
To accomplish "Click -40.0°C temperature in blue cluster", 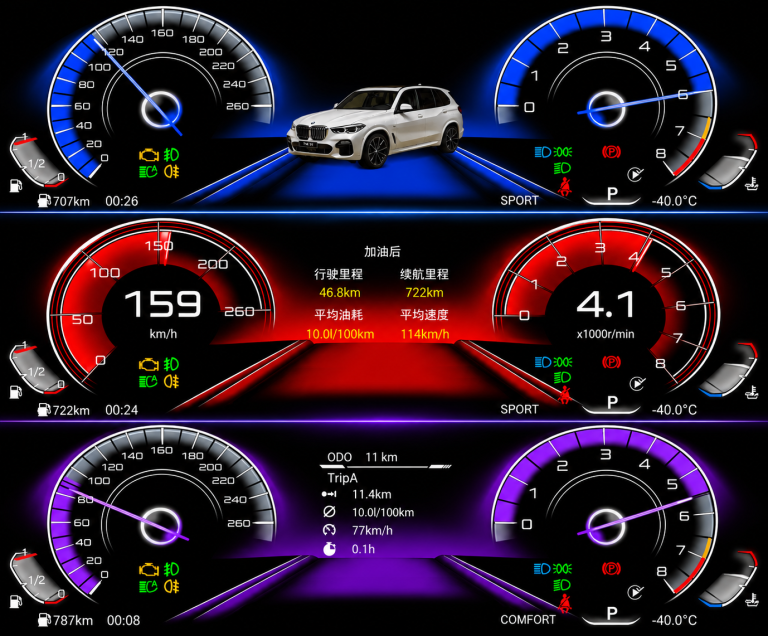I will [674, 201].
